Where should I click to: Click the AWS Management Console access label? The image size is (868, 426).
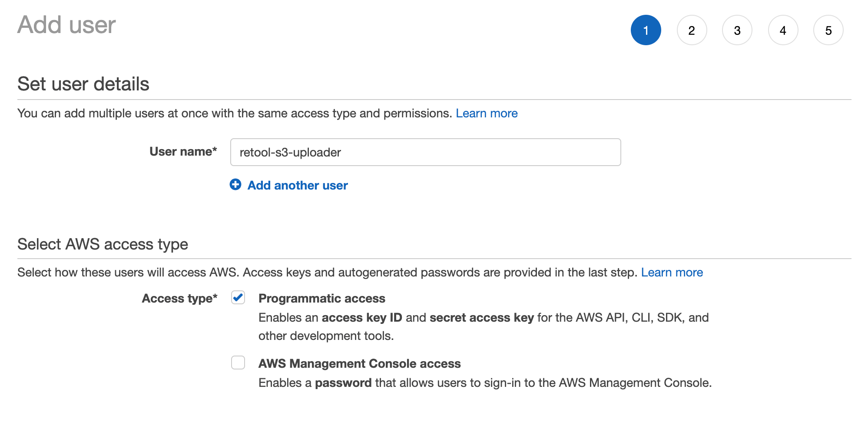359,363
